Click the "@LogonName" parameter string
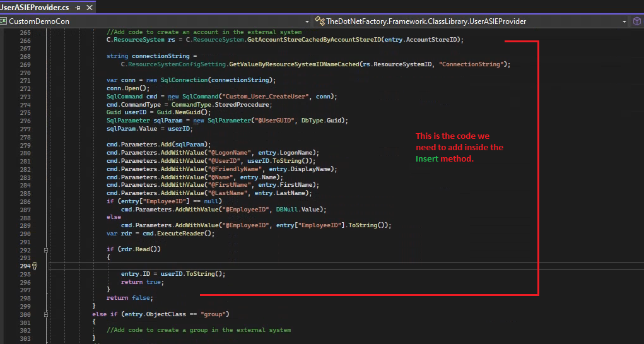Screen dimensions: 644x344 (229, 153)
